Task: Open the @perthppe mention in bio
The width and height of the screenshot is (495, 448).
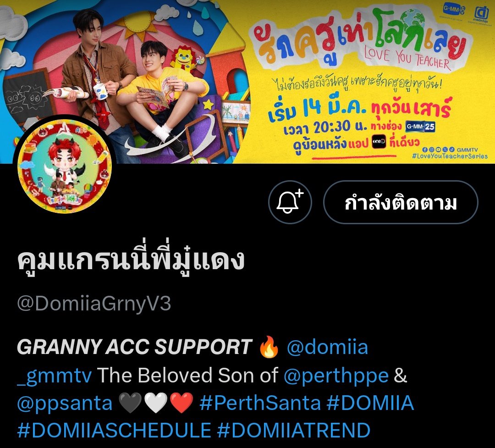Action: tap(336, 376)
